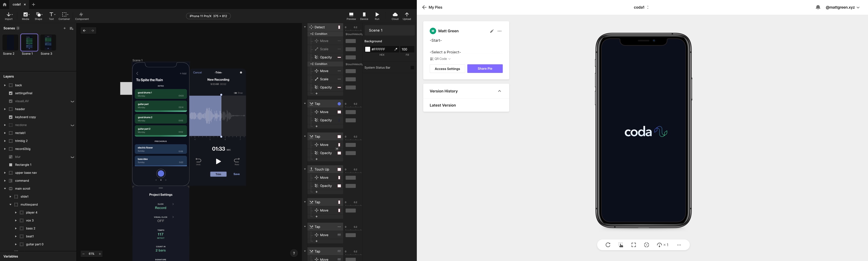Expand the header layer group
The height and width of the screenshot is (261, 868).
tap(5, 110)
